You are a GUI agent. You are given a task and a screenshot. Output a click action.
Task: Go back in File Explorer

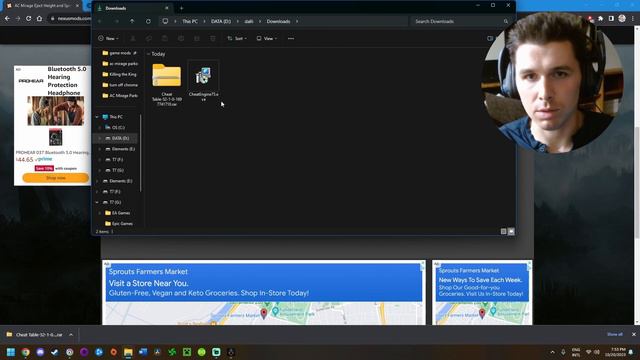100,21
